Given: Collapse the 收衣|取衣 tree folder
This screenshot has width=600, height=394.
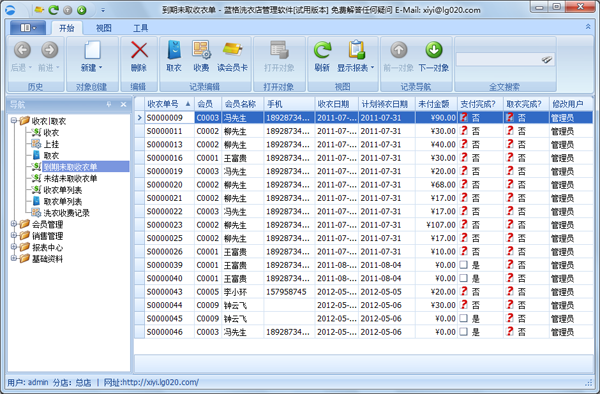Looking at the screenshot, I should 14,120.
